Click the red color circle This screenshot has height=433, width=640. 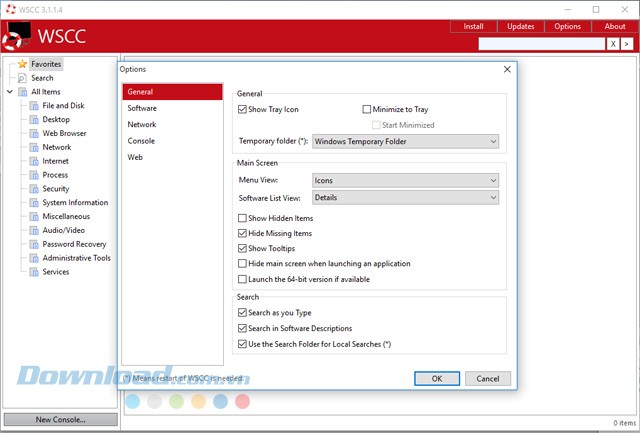click(x=242, y=401)
